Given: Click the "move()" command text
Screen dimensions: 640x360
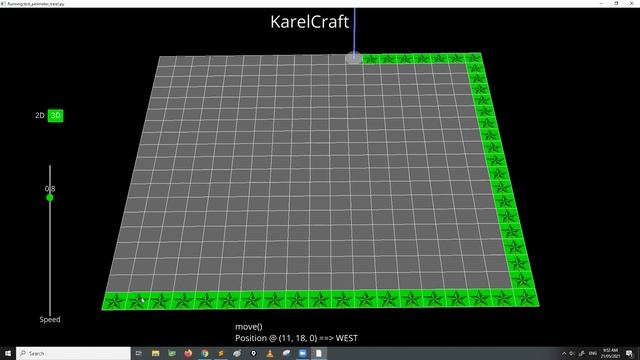Looking at the screenshot, I should pyautogui.click(x=249, y=327).
